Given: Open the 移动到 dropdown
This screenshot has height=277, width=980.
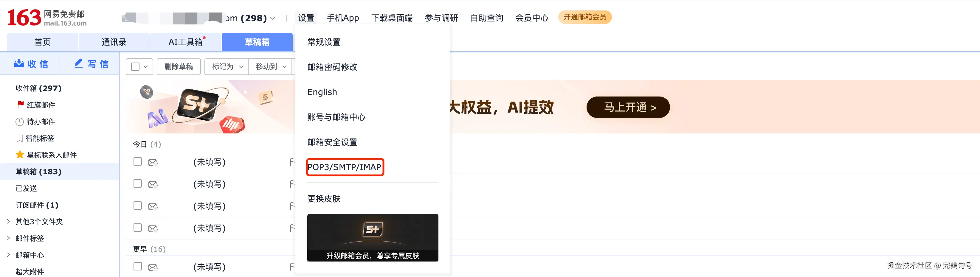Looking at the screenshot, I should point(271,67).
